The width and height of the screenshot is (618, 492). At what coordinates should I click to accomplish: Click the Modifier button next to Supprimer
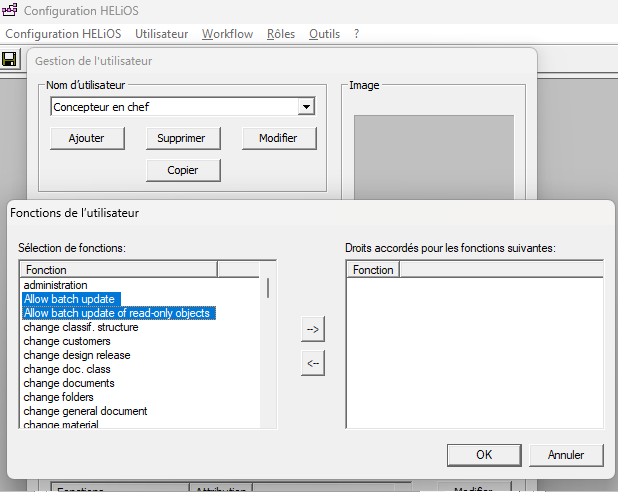(x=279, y=138)
